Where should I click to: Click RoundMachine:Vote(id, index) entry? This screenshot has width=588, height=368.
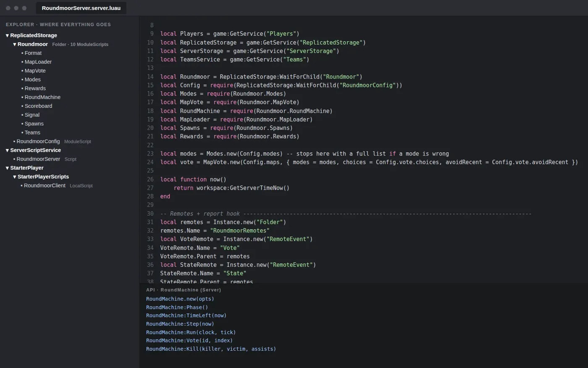tap(189, 341)
